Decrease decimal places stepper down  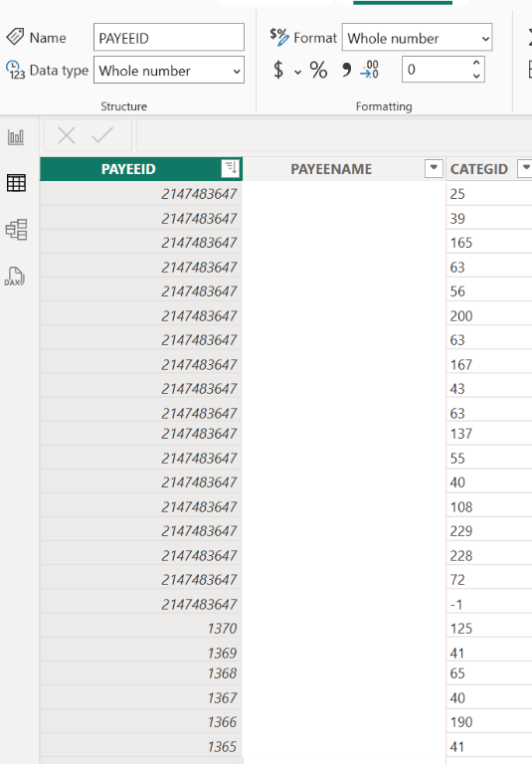(x=476, y=76)
